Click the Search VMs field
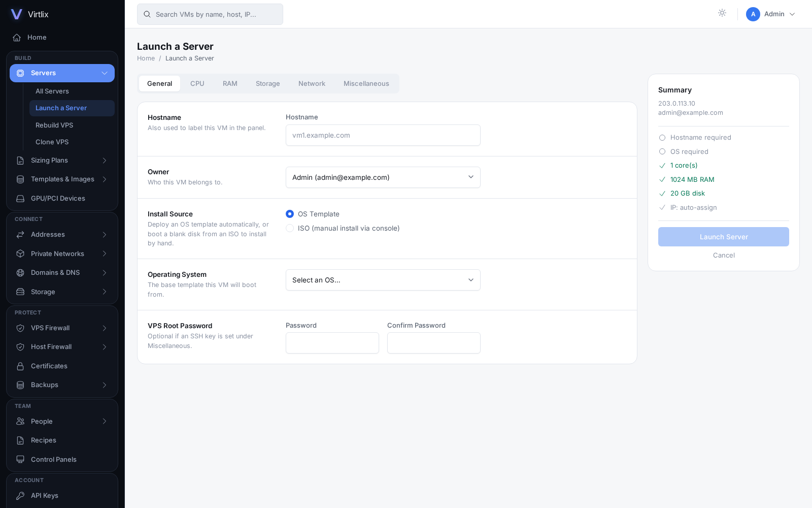Screen dimensions: 812x508 coord(210,14)
